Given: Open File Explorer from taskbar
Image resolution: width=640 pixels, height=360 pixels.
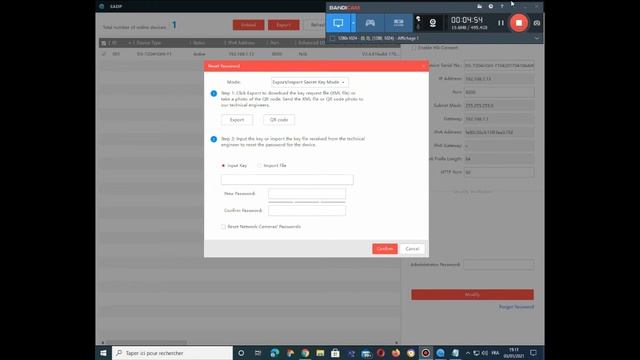Looking at the screenshot, I should [x=320, y=353].
